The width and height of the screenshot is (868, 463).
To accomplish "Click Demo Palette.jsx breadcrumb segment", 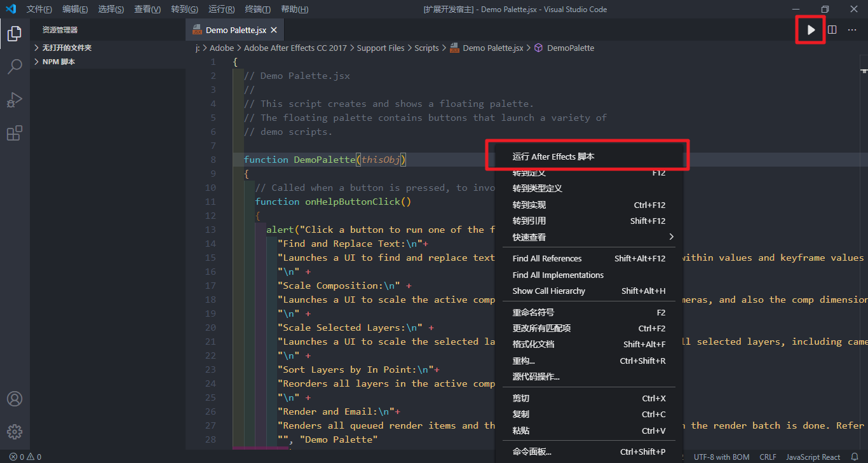I will point(486,48).
